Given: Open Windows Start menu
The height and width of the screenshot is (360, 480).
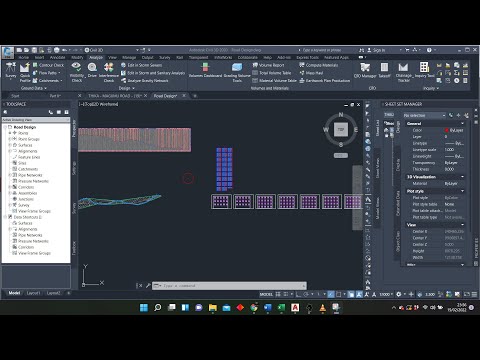Looking at the screenshot, I should [x=144, y=308].
